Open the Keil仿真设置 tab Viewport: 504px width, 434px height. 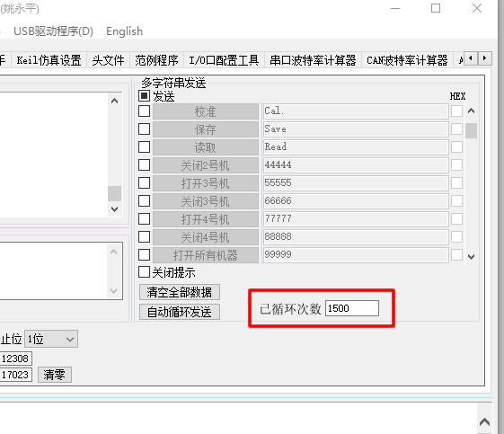point(49,60)
